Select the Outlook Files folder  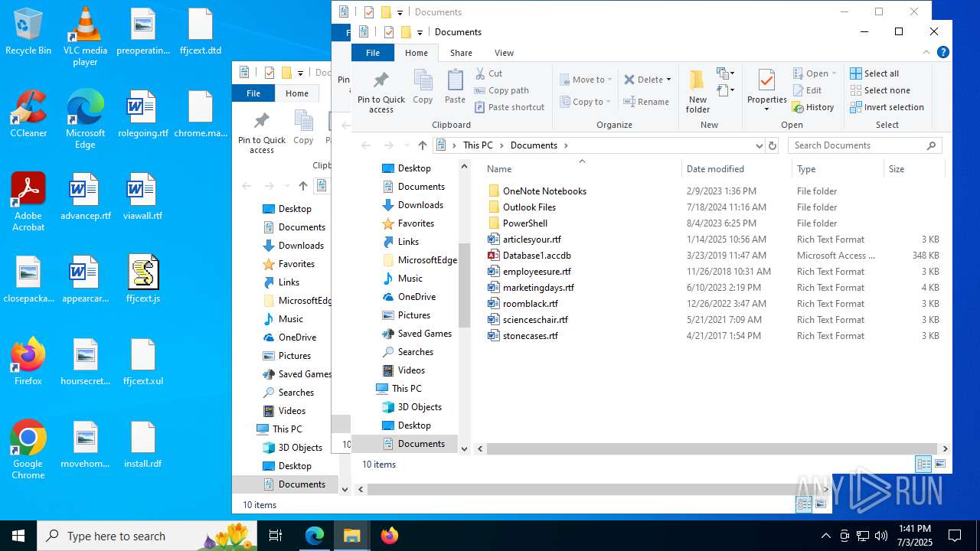(529, 207)
